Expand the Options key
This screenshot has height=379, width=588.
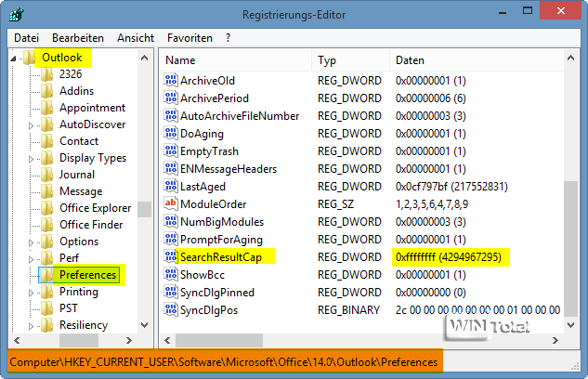click(32, 242)
